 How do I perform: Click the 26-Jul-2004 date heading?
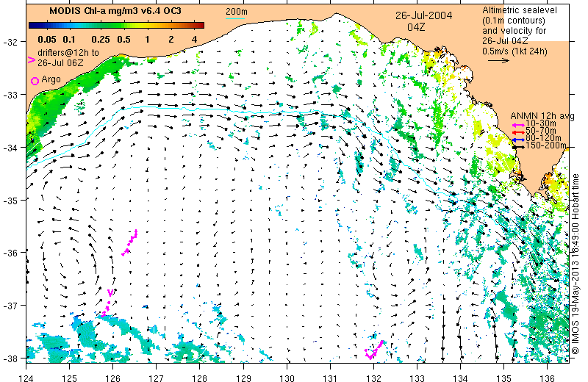tap(423, 15)
